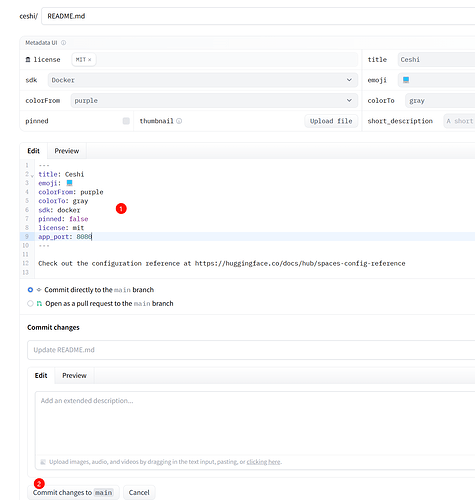Select Commit directly to the main branch
Viewport: 475px width, 500px height.
point(30,290)
